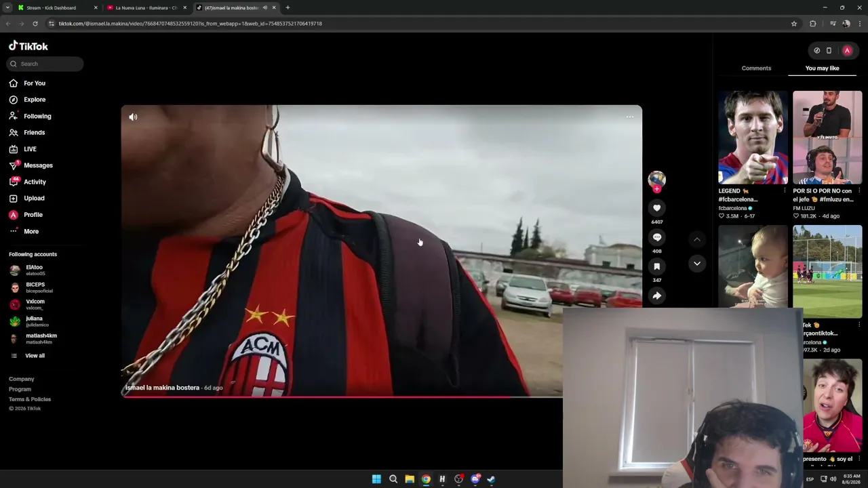Share the video with the arrow icon
Viewport: 868px width, 488px height.
pos(656,296)
